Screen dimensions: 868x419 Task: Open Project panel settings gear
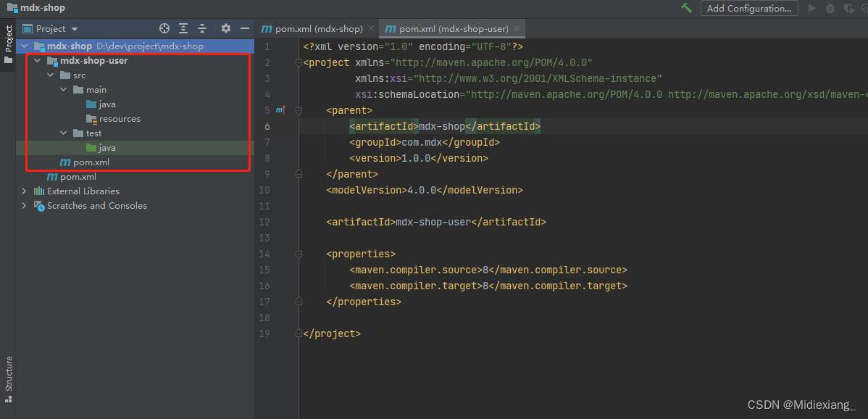225,28
